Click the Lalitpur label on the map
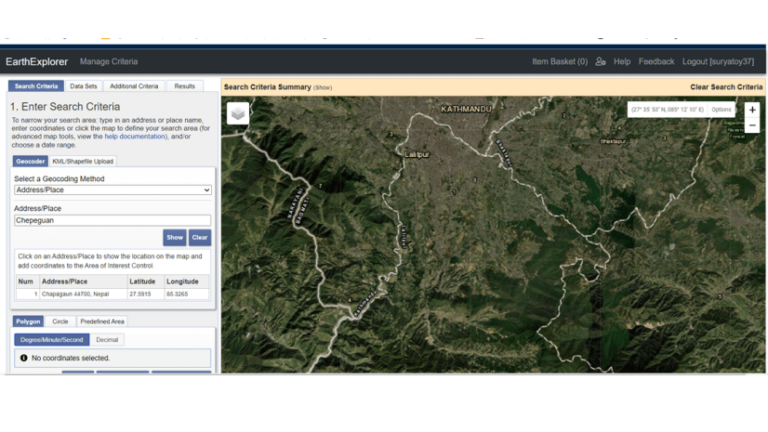Viewport: 768px width, 432px height. click(x=417, y=154)
